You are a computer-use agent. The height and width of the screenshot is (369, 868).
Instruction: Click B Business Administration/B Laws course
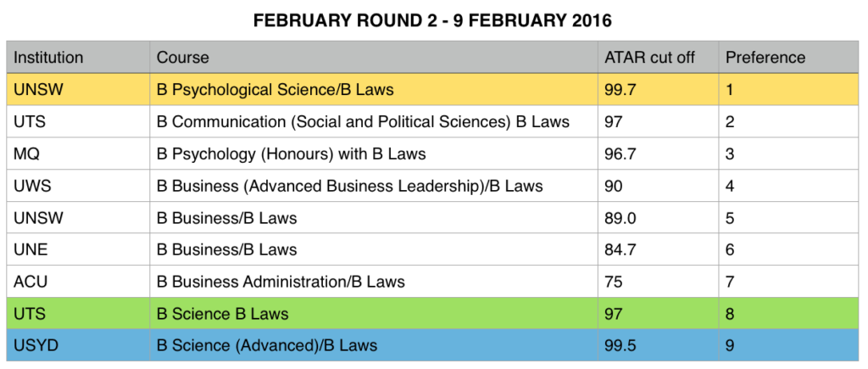[281, 282]
